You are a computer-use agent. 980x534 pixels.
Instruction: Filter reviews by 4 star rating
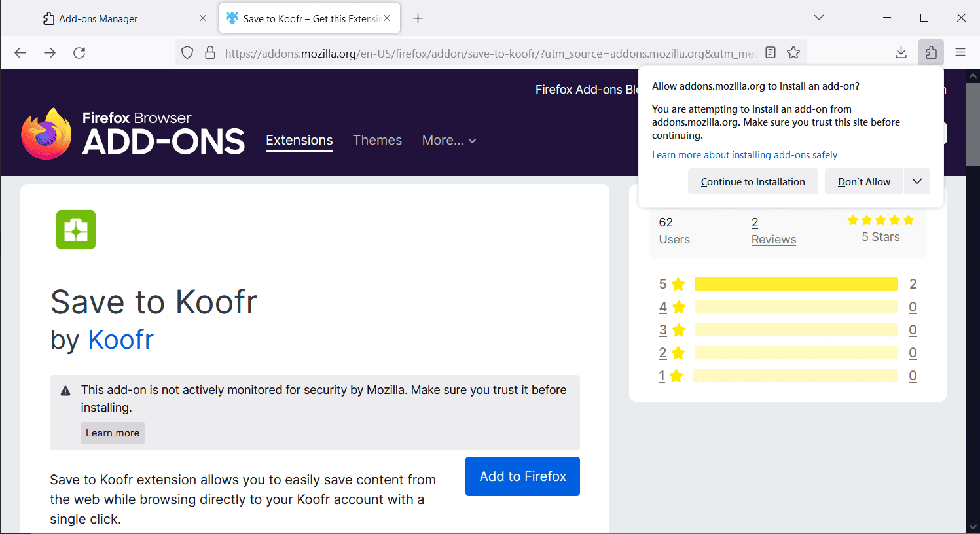672,307
